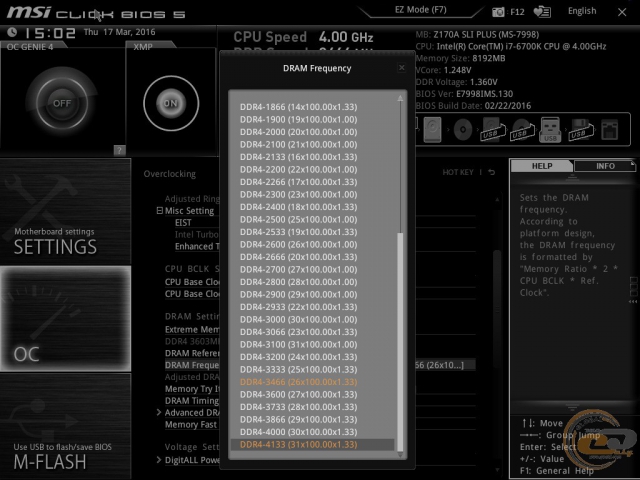Choose DDR4-3733 (28x100.00x1.33)
The height and width of the screenshot is (480, 640).
click(x=298, y=407)
